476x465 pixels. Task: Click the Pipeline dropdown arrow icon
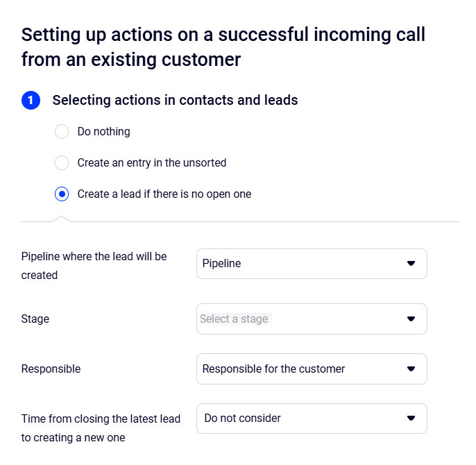(411, 264)
